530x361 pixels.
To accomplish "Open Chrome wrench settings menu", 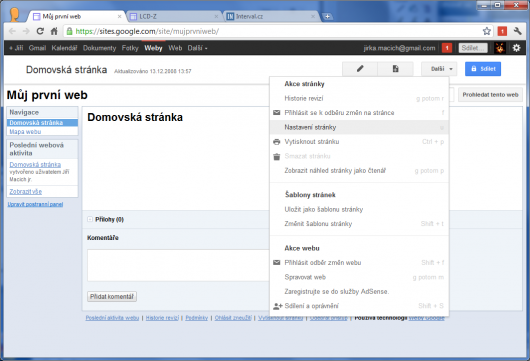I will tap(517, 31).
